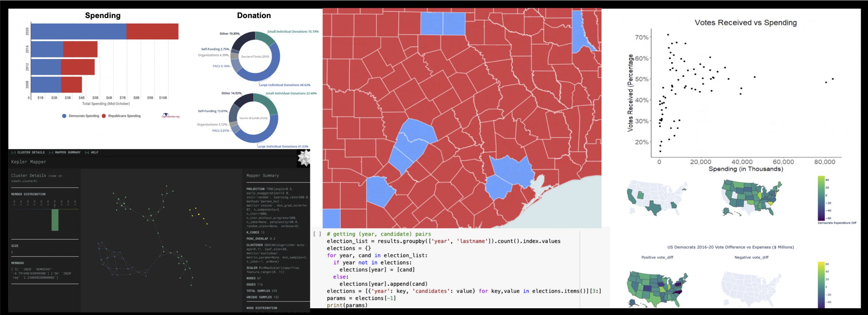Click the Large Individual Donations 48.62% label

[282, 85]
